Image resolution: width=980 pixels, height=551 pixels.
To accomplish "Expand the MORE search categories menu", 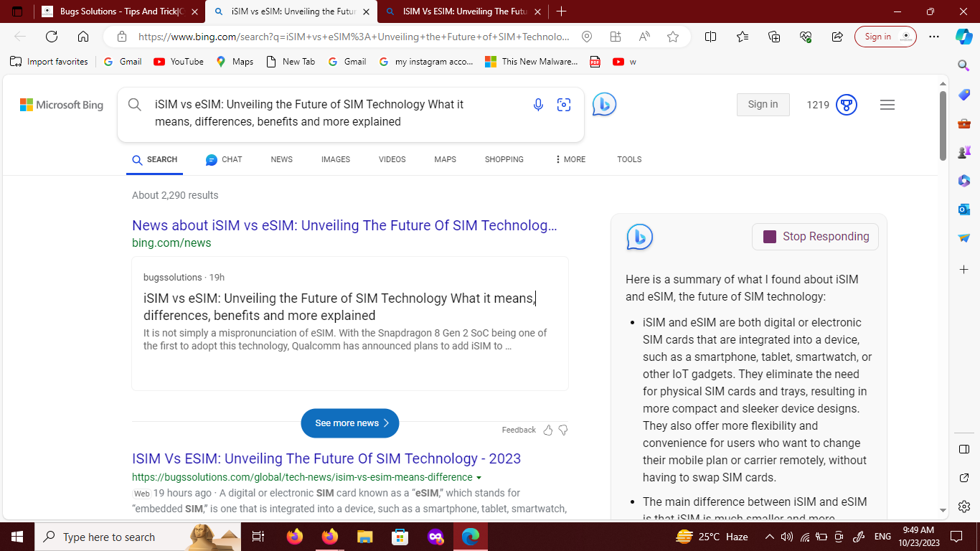I will click(x=570, y=159).
